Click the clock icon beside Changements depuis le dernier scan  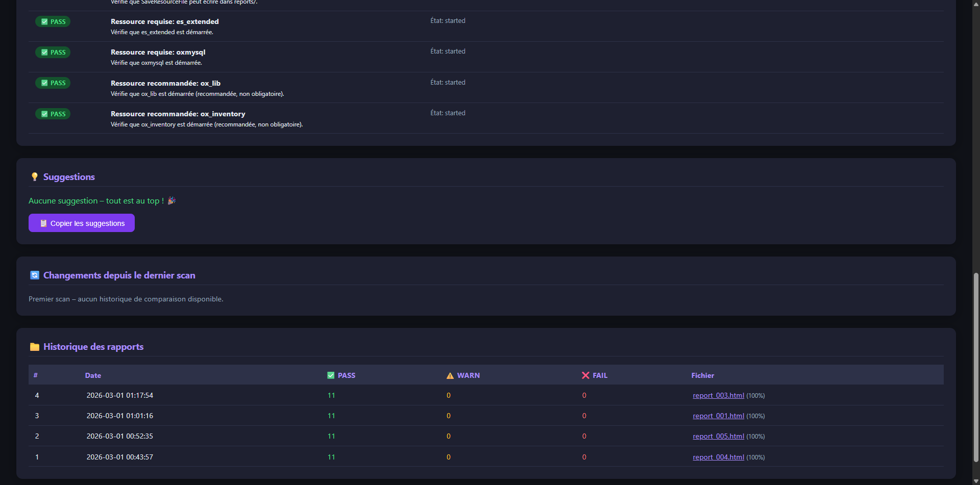tap(34, 275)
